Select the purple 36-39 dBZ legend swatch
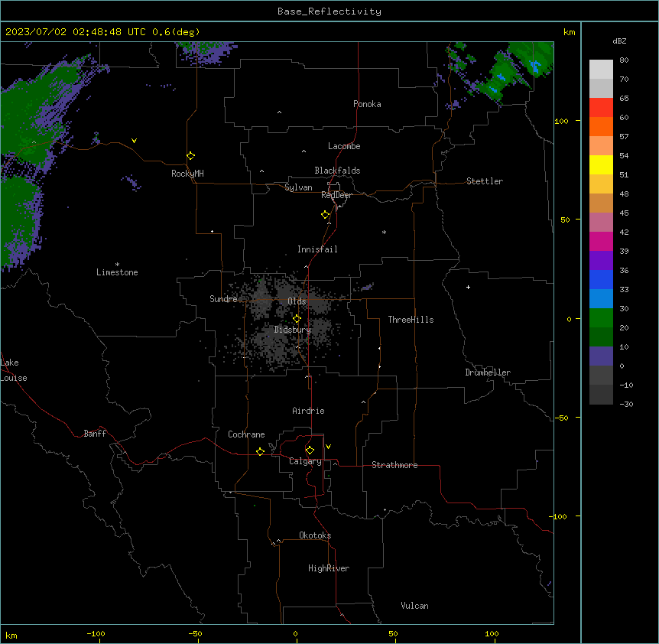The height and width of the screenshot is (644, 659). [x=601, y=260]
